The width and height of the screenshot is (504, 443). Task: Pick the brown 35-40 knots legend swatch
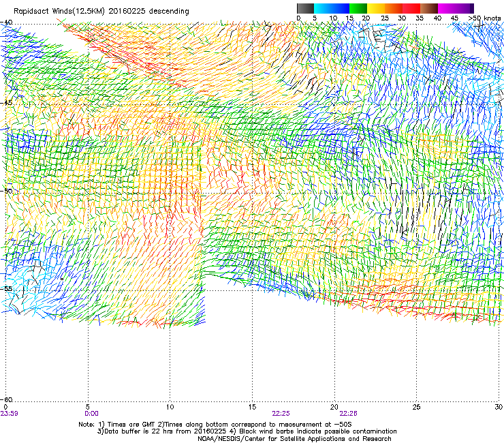(x=429, y=8)
